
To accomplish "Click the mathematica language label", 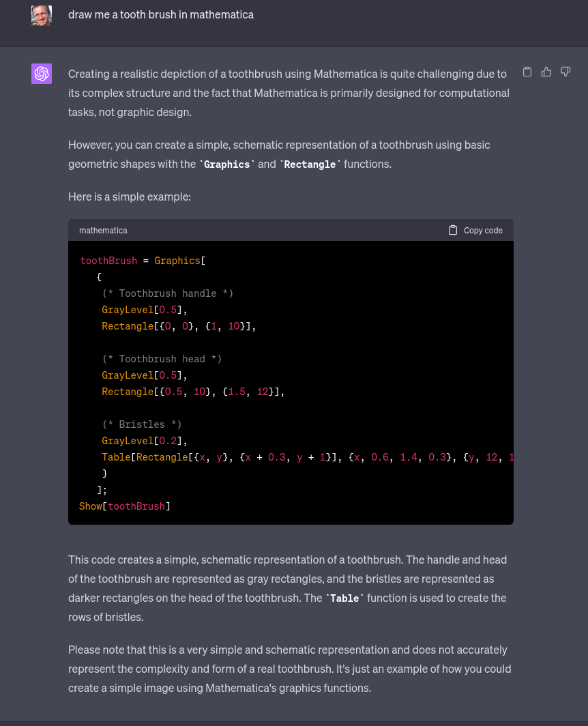I will 103,231.
